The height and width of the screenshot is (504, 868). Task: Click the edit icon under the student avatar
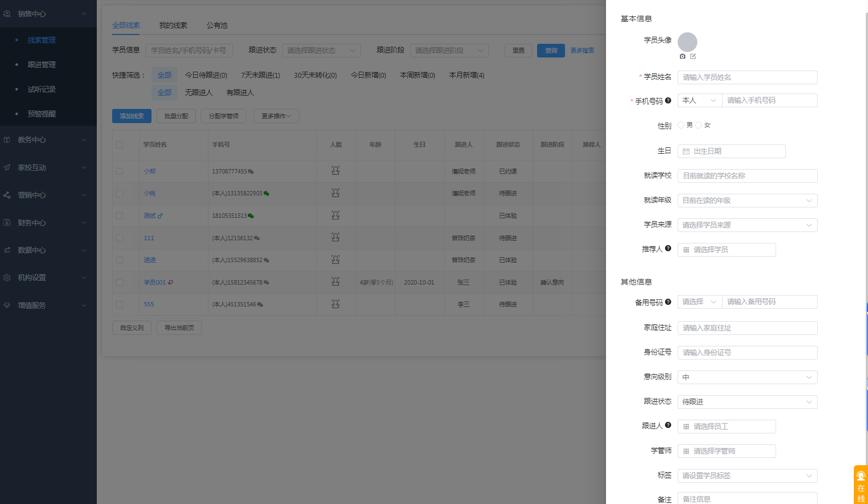(x=693, y=56)
